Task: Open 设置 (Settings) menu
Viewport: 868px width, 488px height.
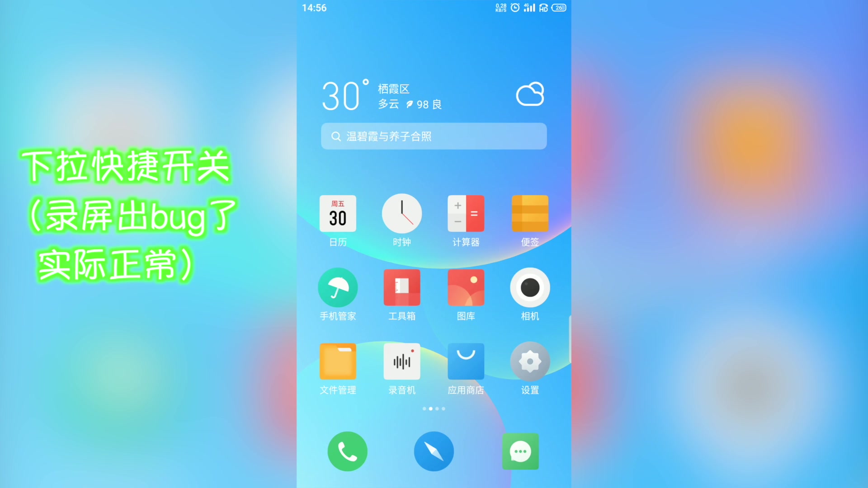Action: click(x=530, y=361)
